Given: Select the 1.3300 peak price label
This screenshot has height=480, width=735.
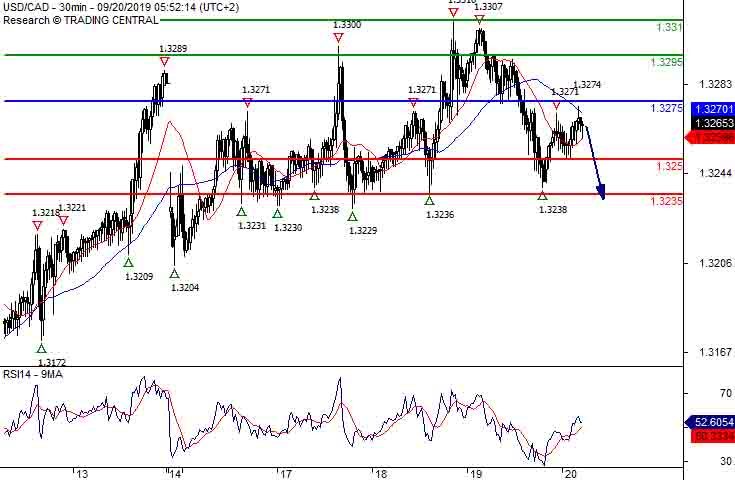Looking at the screenshot, I should [347, 25].
